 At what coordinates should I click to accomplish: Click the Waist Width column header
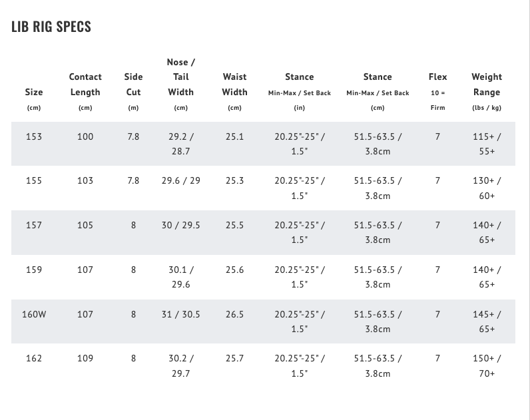[234, 85]
